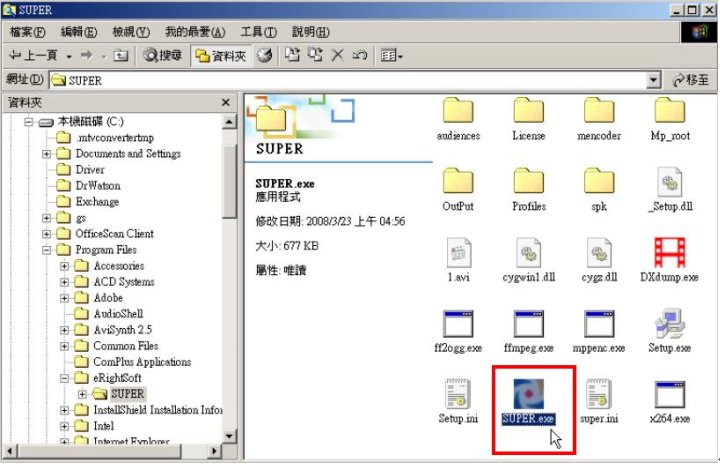Click the Delete X toolbar icon
The height and width of the screenshot is (464, 720).
[338, 56]
